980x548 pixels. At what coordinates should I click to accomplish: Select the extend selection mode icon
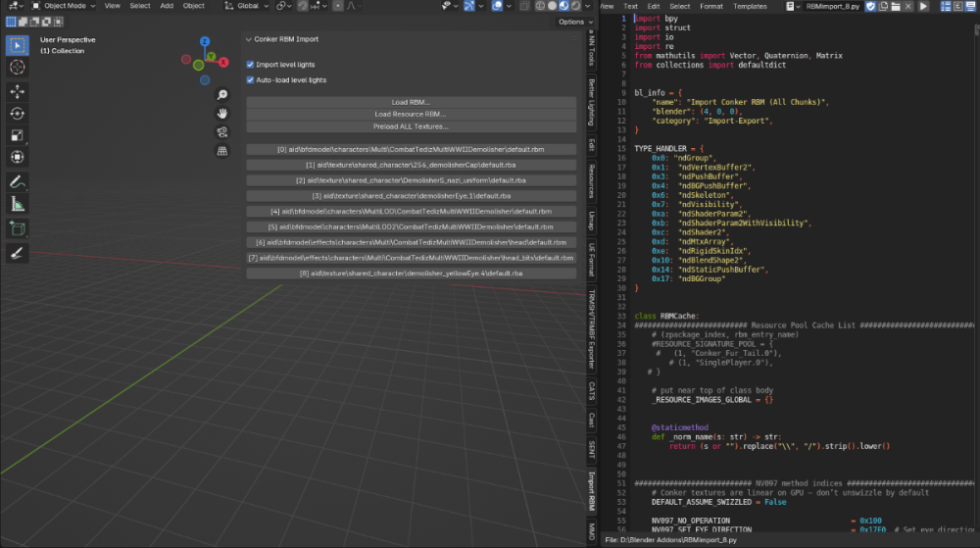point(23,22)
